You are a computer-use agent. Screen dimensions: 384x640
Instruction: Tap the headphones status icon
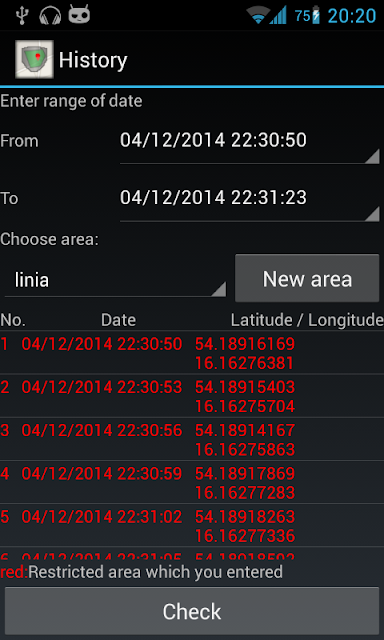click(x=50, y=16)
